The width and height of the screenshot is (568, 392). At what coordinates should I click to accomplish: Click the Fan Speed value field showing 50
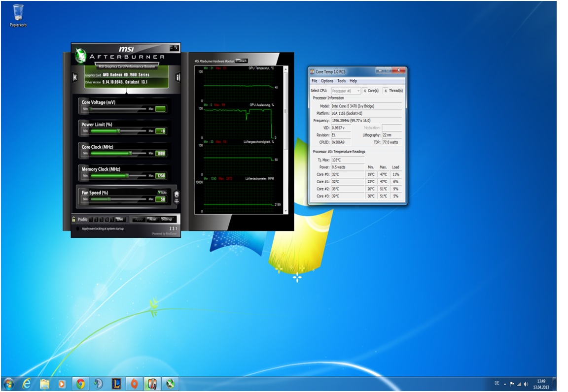[x=161, y=199]
